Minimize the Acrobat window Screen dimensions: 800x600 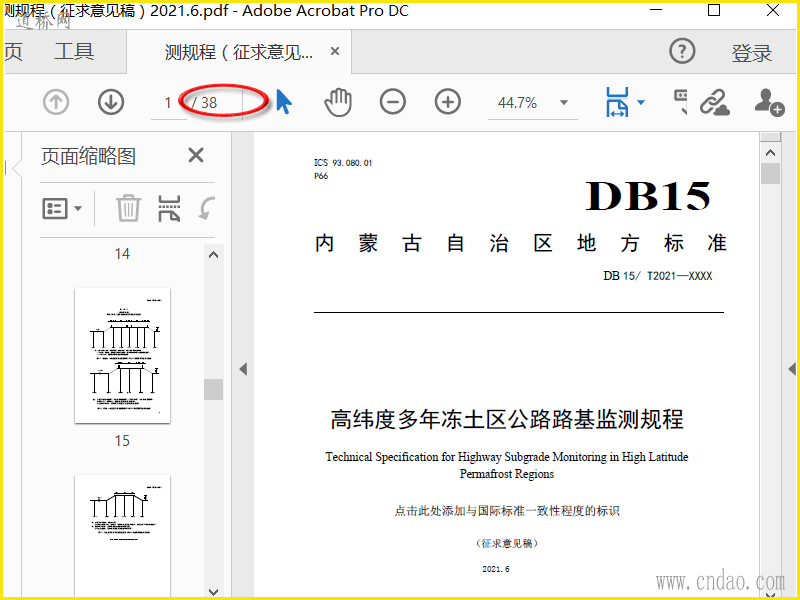click(x=656, y=10)
